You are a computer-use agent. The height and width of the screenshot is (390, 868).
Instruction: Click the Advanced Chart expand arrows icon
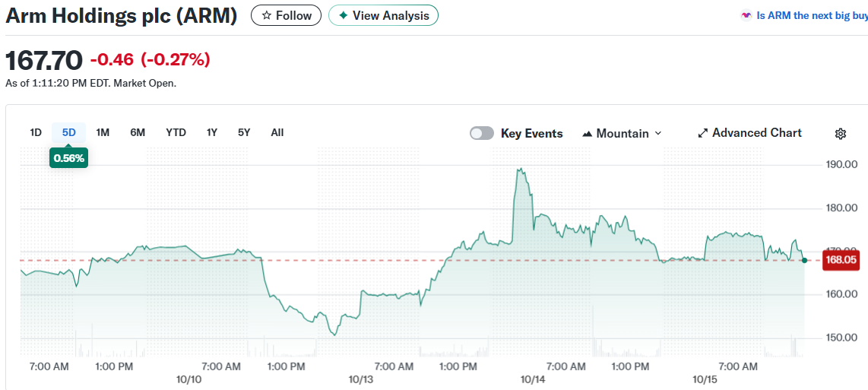pos(702,133)
